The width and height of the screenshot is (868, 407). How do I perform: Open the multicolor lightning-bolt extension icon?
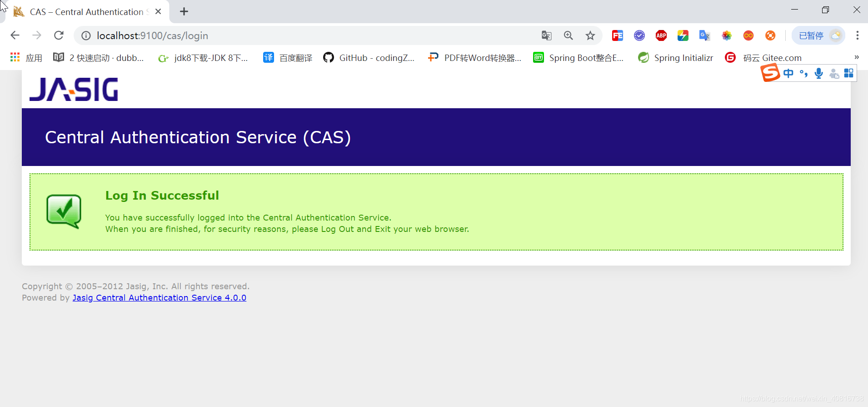tap(683, 35)
